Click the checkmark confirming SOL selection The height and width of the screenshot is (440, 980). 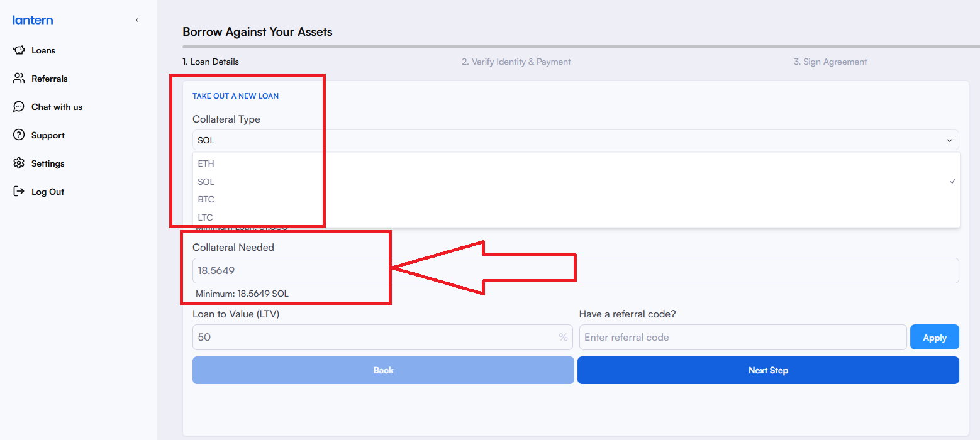(x=952, y=181)
